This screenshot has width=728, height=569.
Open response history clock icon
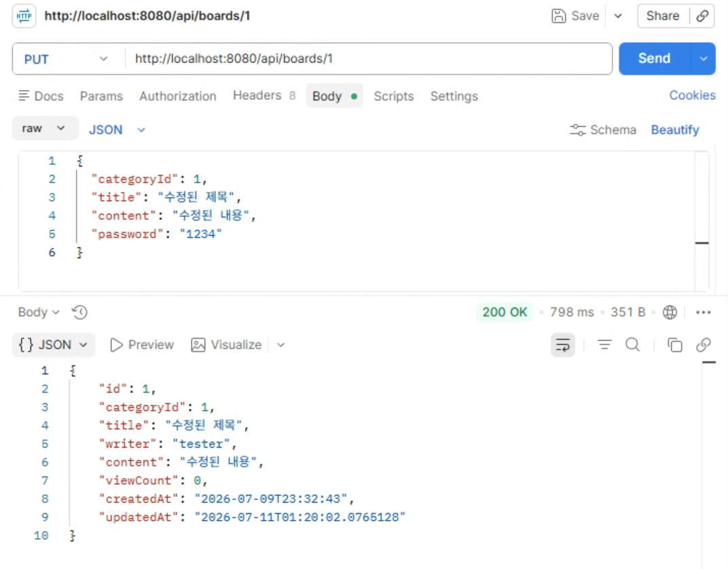(80, 312)
